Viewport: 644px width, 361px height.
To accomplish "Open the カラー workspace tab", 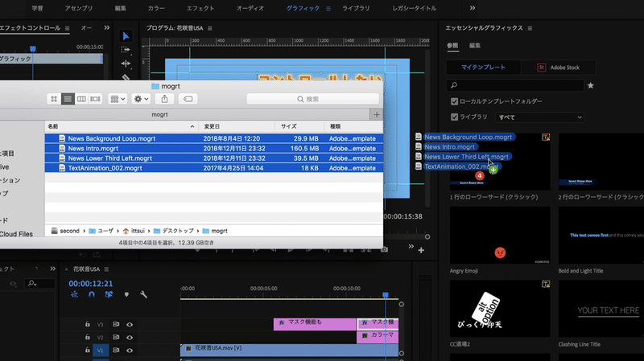I will pyautogui.click(x=156, y=8).
